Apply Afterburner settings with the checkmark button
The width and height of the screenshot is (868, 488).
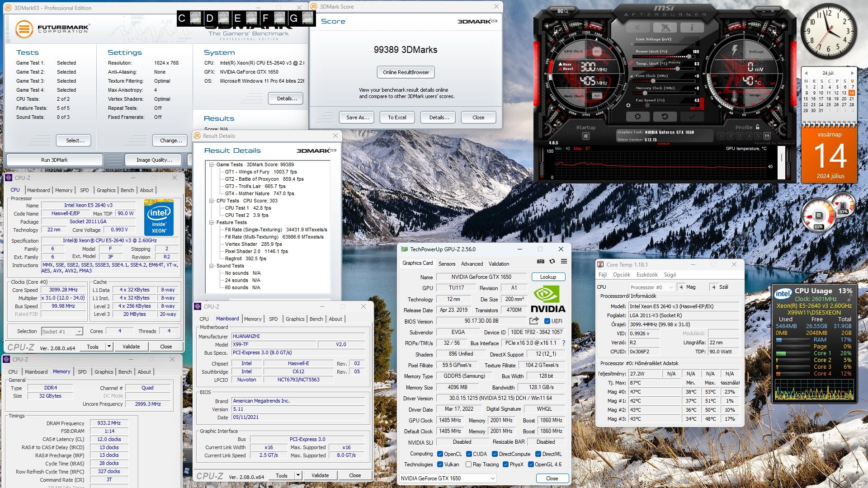pyautogui.click(x=692, y=117)
